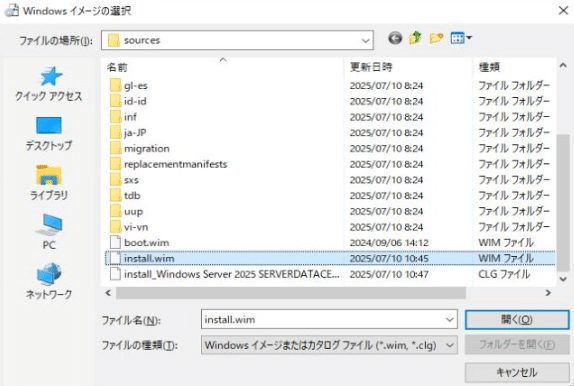This screenshot has width=574, height=386.
Task: Select the migration folder icon
Action: click(x=115, y=149)
